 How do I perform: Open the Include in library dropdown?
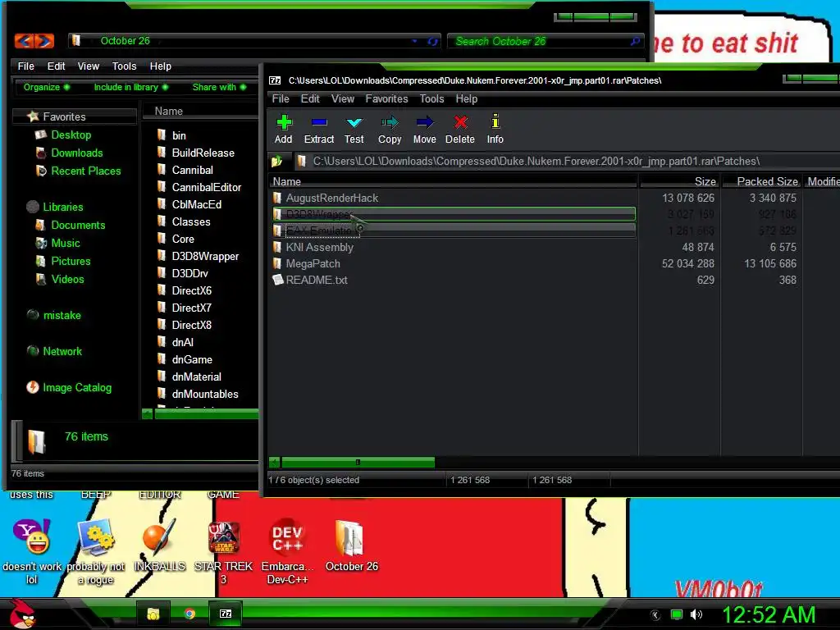click(130, 87)
